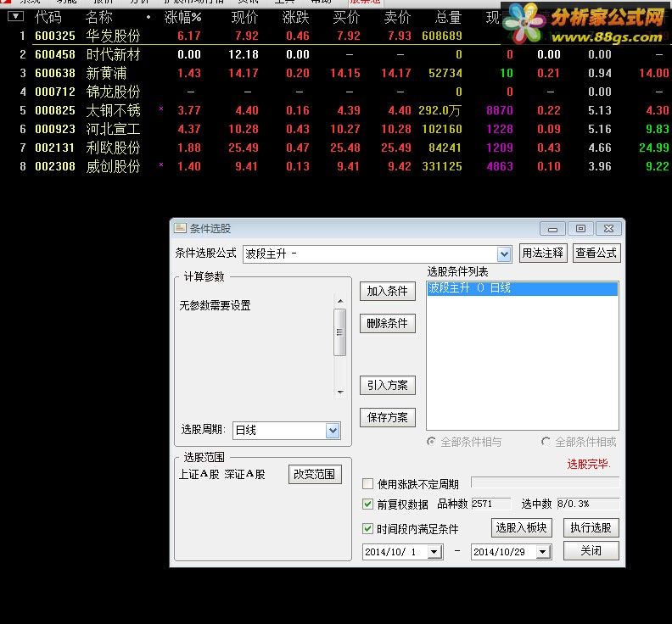Open start date 2014/10/1 dropdown
672x624 pixels.
434,552
